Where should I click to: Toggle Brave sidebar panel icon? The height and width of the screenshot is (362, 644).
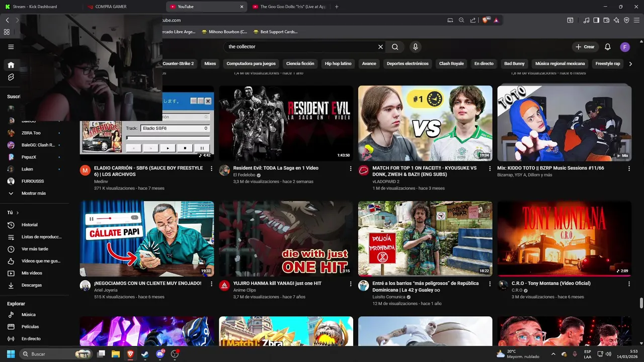(x=596, y=20)
